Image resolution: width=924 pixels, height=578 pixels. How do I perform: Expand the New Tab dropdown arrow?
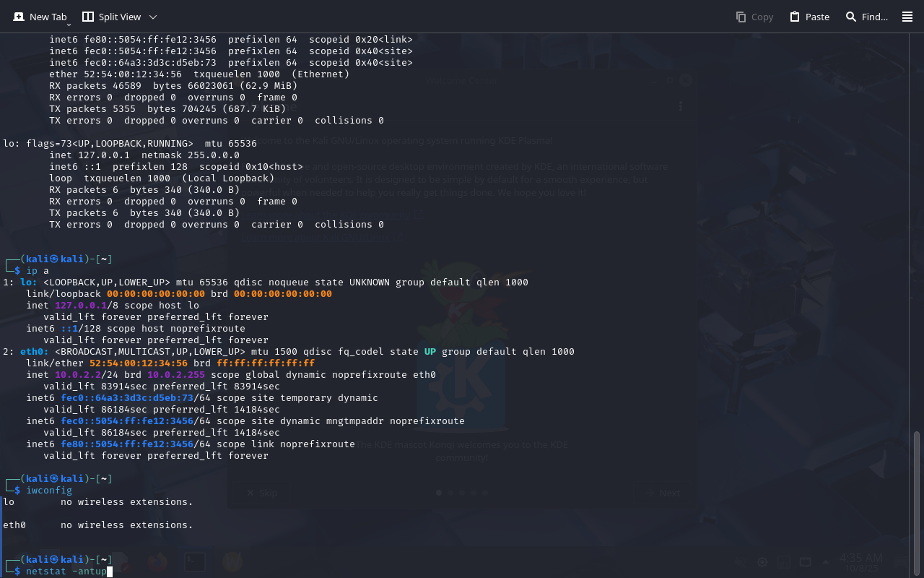click(x=69, y=25)
